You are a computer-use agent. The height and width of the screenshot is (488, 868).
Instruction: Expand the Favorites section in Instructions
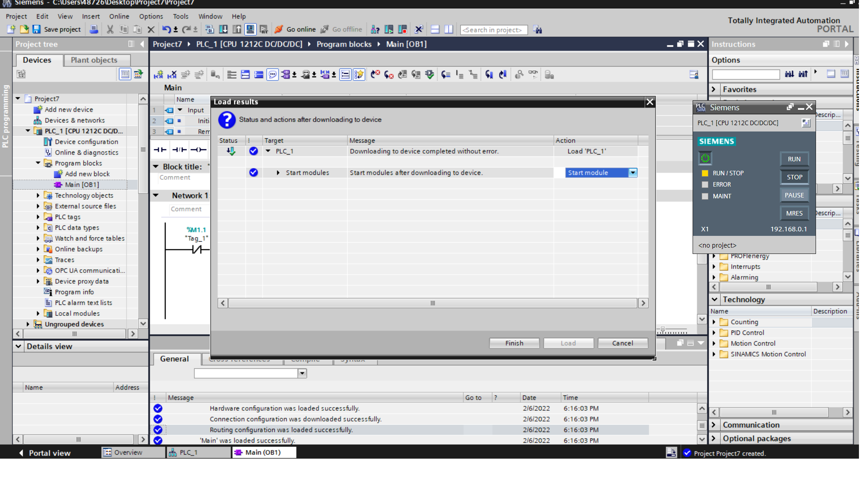(x=714, y=89)
